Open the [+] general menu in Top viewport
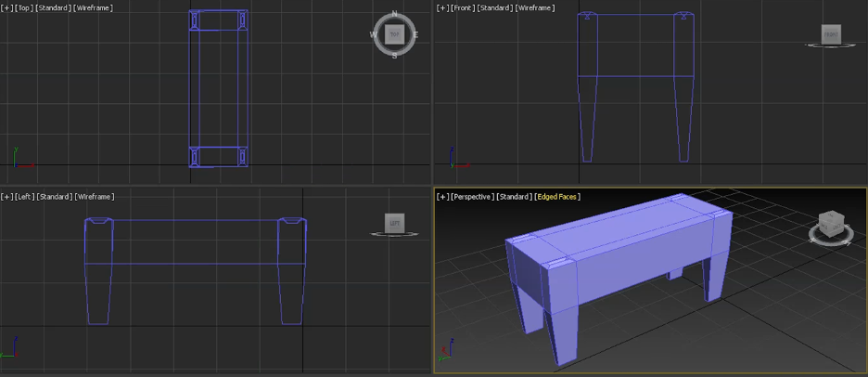868x377 pixels. [7, 8]
